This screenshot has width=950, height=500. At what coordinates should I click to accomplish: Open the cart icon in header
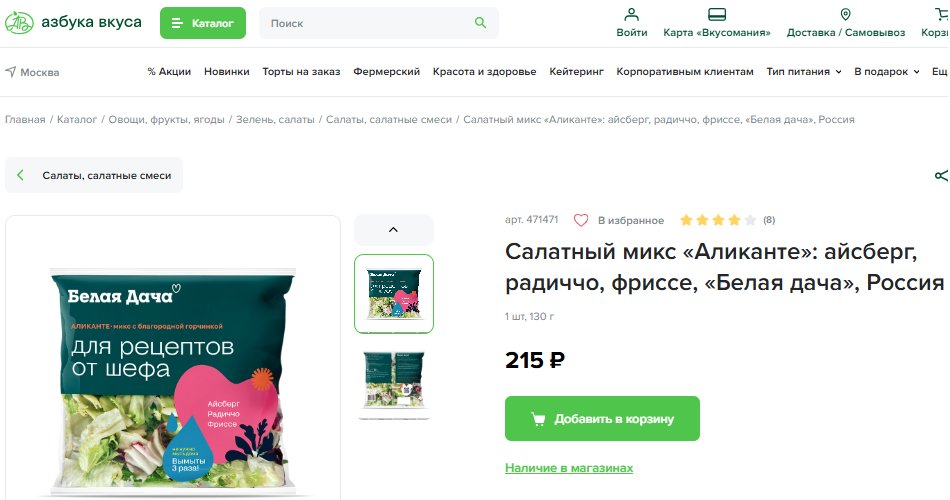941,14
